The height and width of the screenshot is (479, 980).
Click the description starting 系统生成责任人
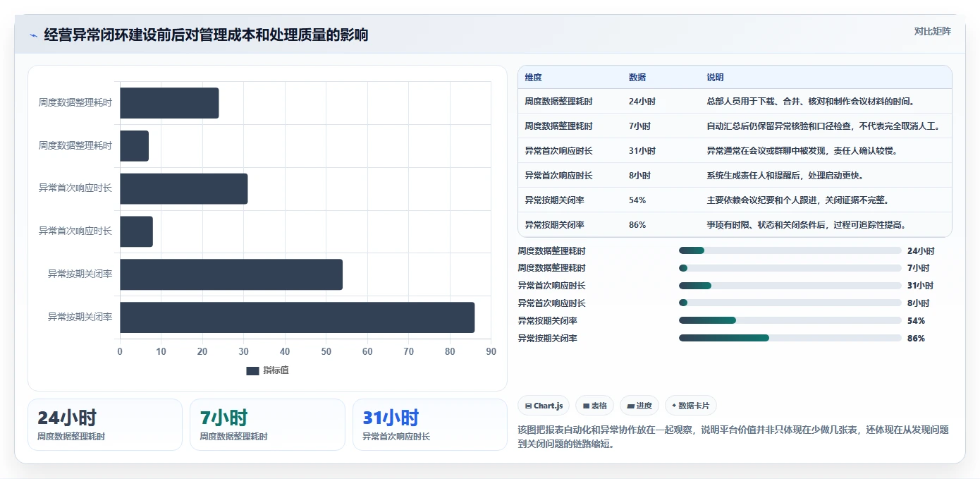click(x=785, y=176)
